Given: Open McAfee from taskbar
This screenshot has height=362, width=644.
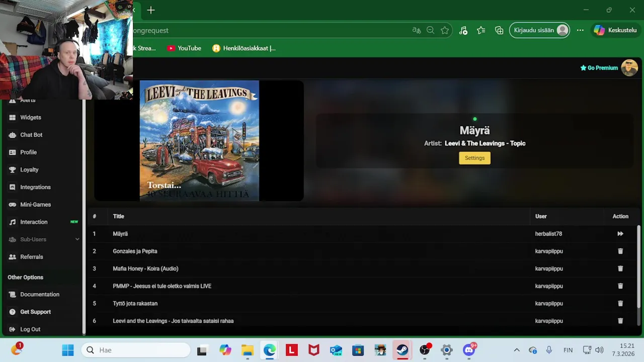Looking at the screenshot, I should pyautogui.click(x=313, y=350).
